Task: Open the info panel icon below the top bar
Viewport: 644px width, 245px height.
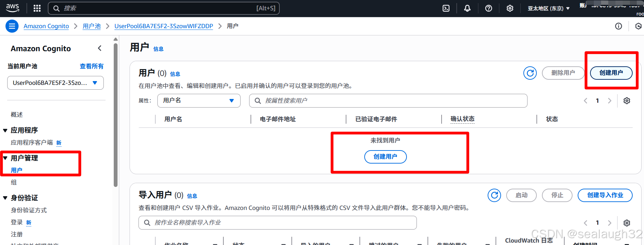Action: pos(619,26)
